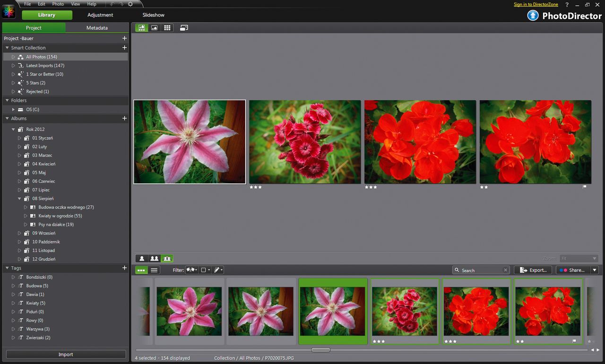Open the Edit menu

point(42,4)
